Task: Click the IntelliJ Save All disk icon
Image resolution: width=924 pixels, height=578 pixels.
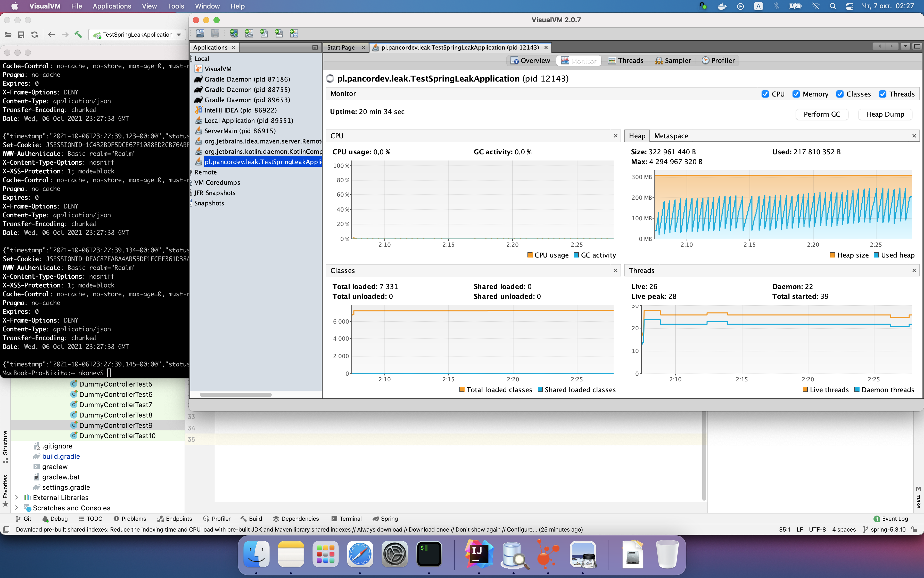Action: [21, 35]
